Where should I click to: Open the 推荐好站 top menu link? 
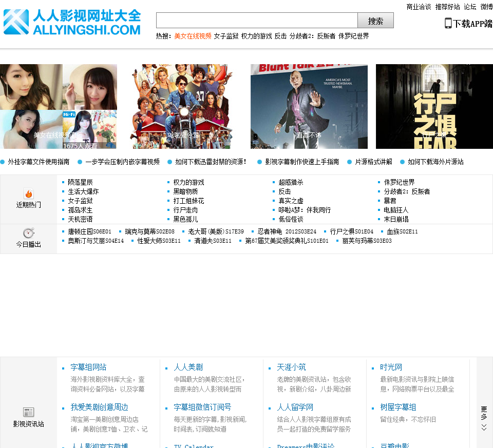point(447,7)
